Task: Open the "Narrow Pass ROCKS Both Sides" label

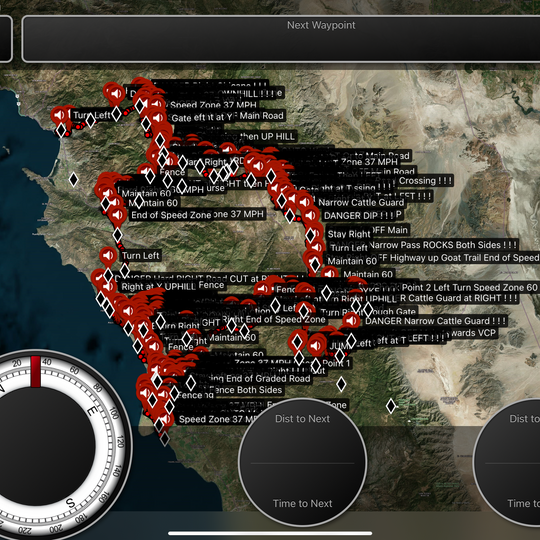Action: [444, 245]
